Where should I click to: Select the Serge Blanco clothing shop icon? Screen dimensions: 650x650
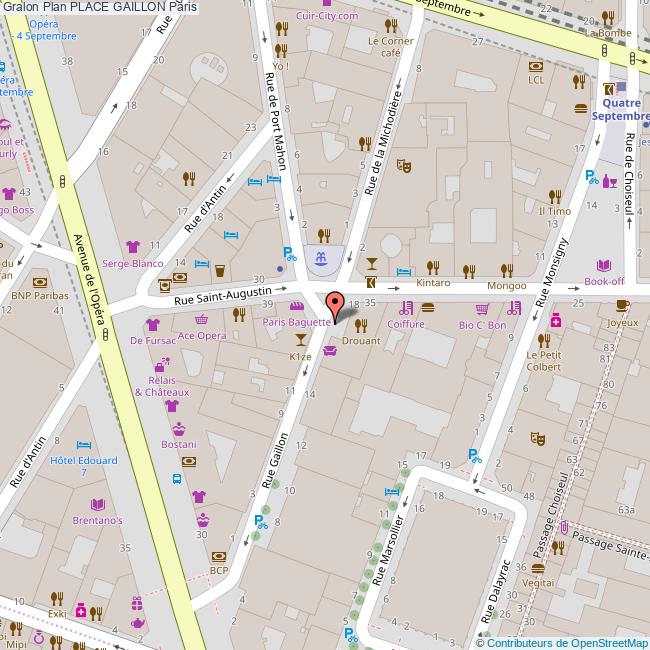(x=131, y=246)
